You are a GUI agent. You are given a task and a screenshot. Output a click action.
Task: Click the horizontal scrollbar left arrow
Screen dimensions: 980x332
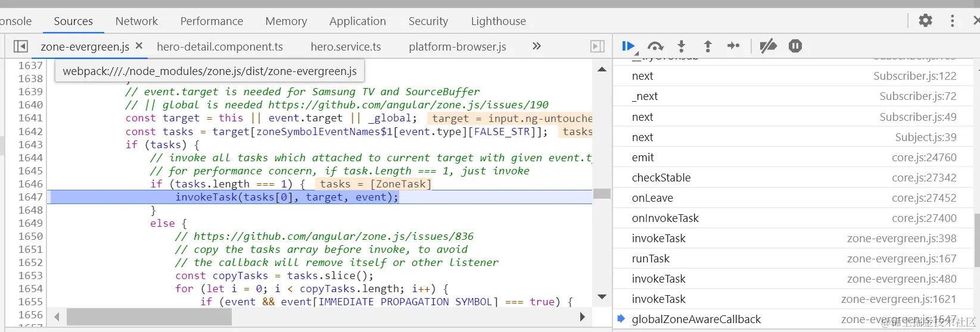[x=57, y=317]
